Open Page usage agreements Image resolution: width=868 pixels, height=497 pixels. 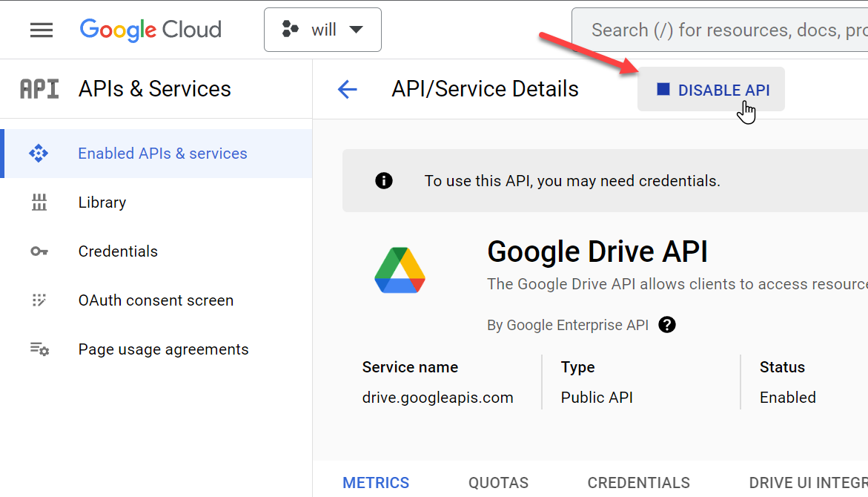[156, 349]
